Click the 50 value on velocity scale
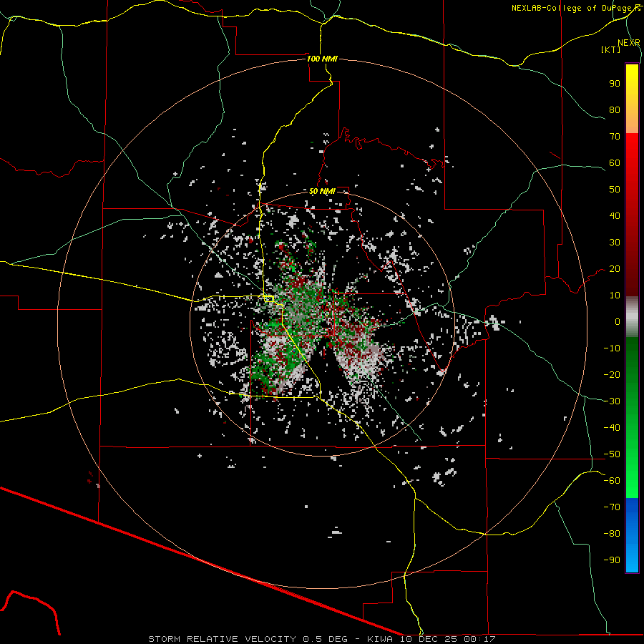This screenshot has height=644, width=644. point(615,190)
